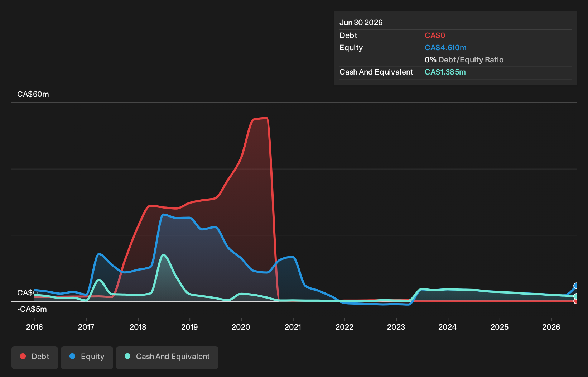Toggle the Debt series legend button
Image resolution: width=588 pixels, height=377 pixels.
[35, 357]
